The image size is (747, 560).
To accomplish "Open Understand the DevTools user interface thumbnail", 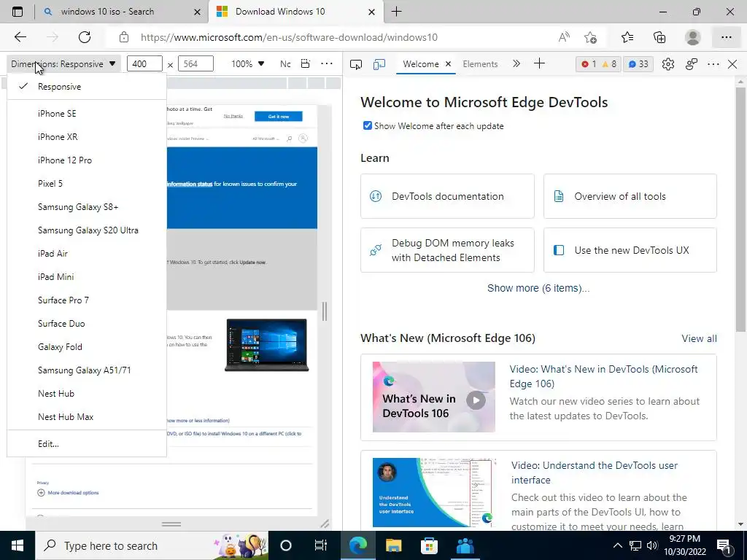I will click(433, 492).
